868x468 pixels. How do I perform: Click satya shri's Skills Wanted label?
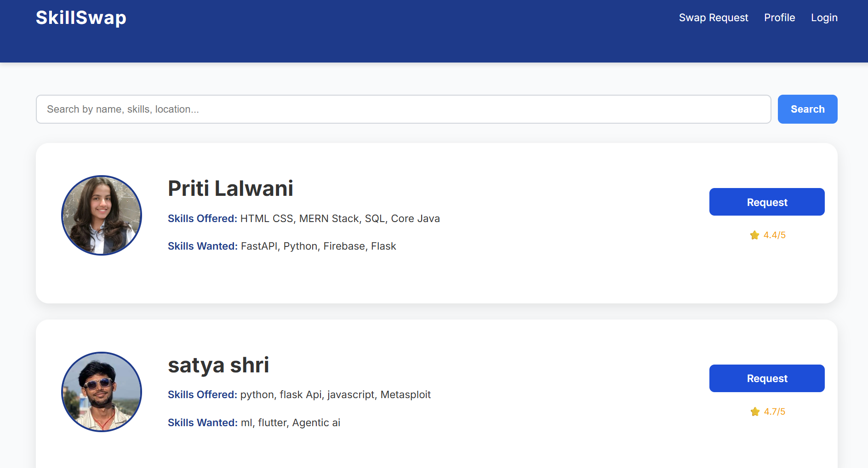(x=202, y=423)
